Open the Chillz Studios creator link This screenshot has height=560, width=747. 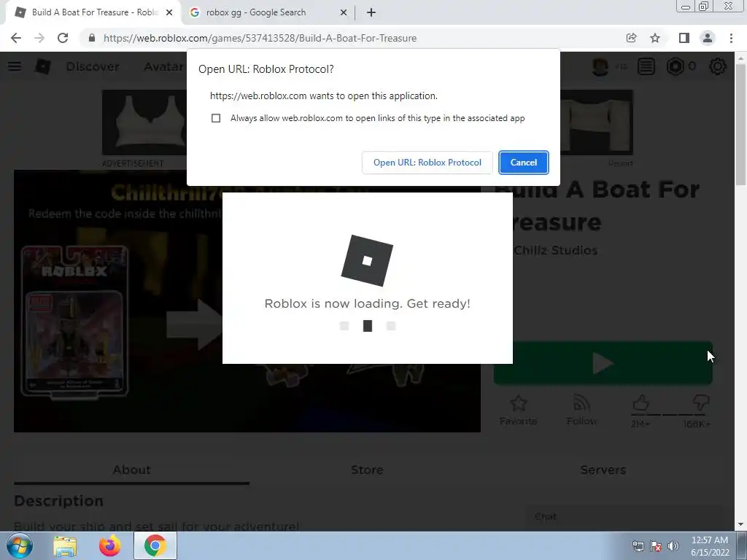point(555,251)
